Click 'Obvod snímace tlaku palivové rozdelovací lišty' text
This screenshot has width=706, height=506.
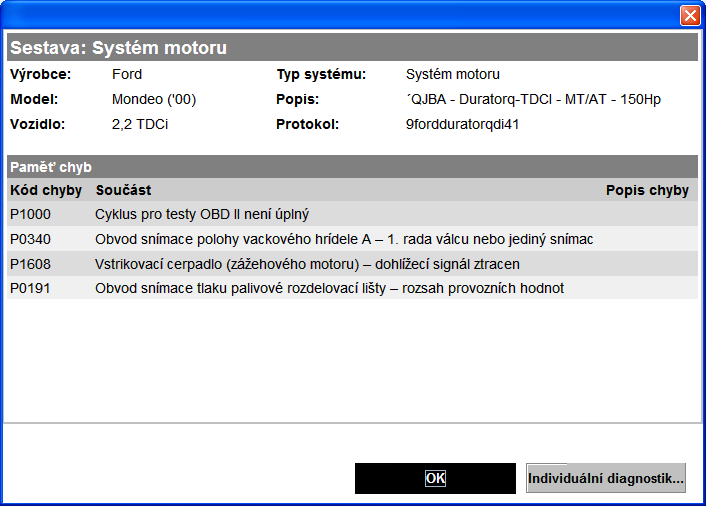tap(329, 288)
